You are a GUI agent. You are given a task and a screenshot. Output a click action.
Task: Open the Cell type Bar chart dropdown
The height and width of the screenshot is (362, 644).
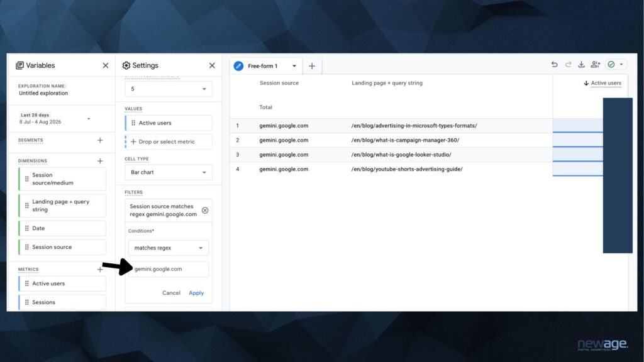(x=169, y=172)
